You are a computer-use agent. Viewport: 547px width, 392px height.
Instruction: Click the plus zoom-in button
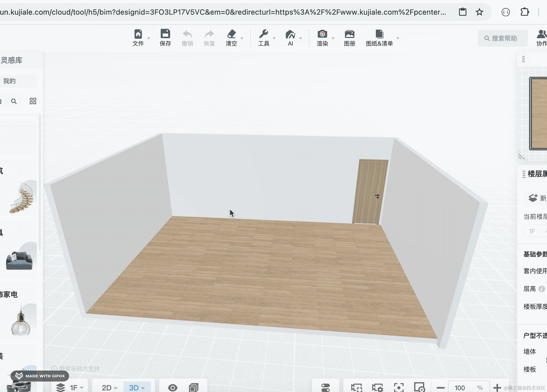(x=497, y=388)
